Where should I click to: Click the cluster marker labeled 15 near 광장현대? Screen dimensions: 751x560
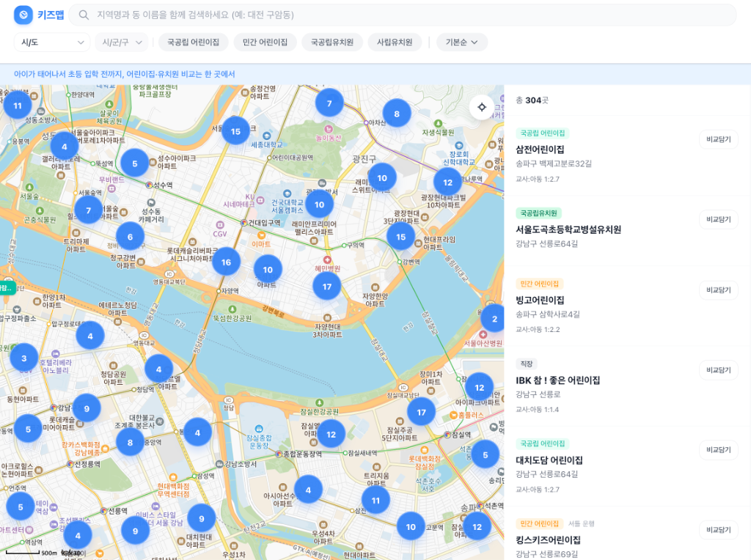click(400, 237)
